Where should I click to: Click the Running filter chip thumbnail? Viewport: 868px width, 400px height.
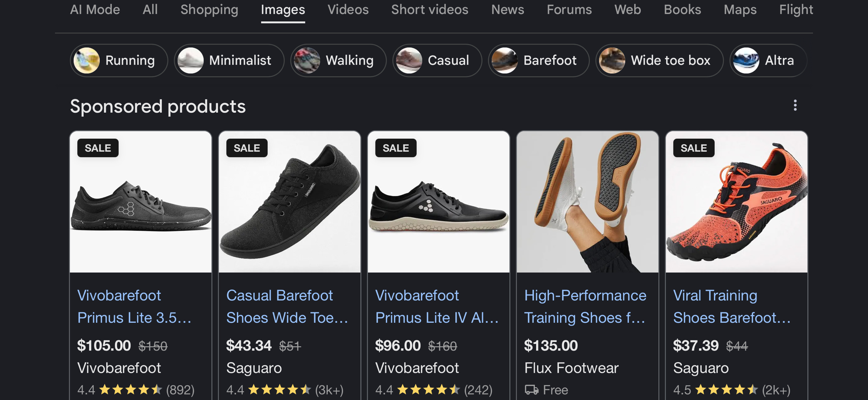87,60
